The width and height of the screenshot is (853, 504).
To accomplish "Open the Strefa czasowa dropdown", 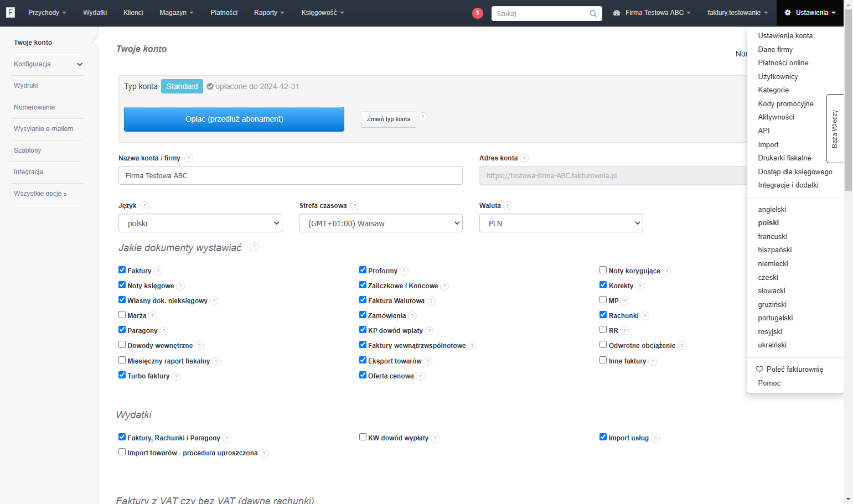I will pyautogui.click(x=381, y=223).
